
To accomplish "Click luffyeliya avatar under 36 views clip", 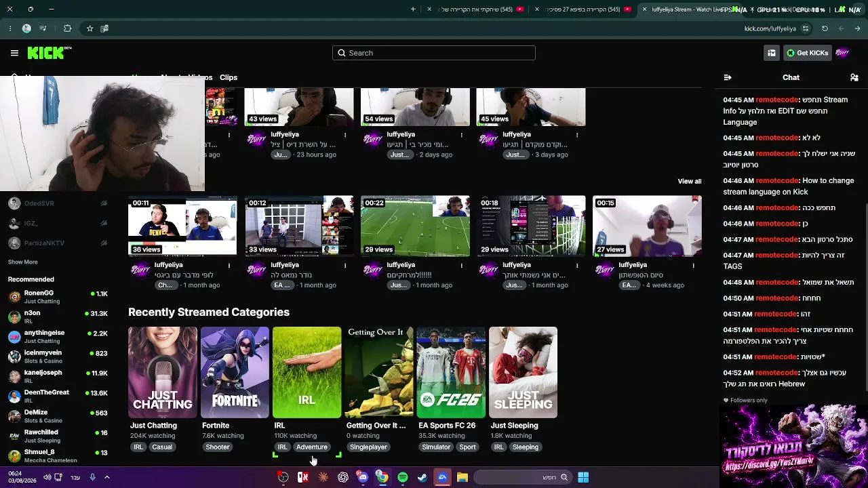I will coord(140,270).
